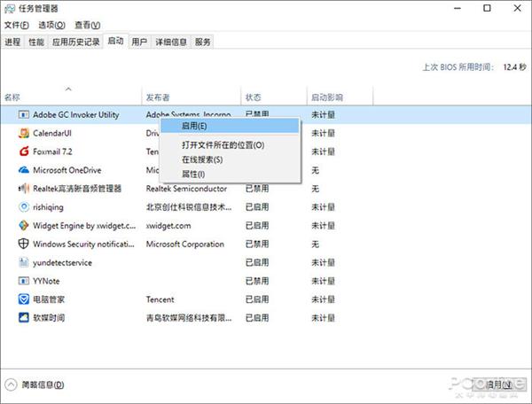
Task: Switch to the 性能 tab
Action: [x=36, y=42]
